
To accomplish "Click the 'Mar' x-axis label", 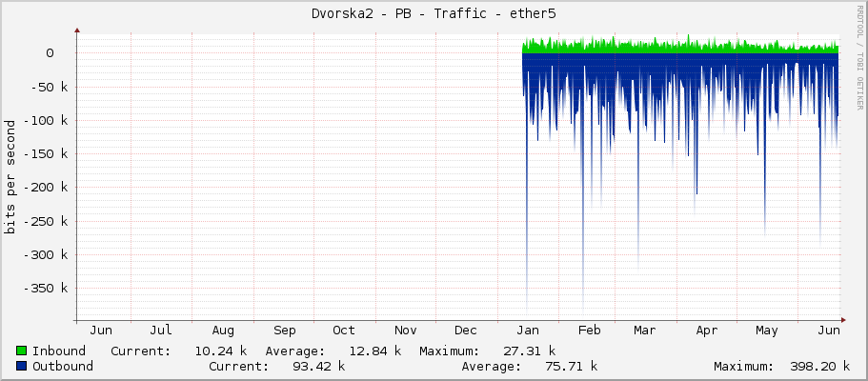I will click(x=644, y=331).
